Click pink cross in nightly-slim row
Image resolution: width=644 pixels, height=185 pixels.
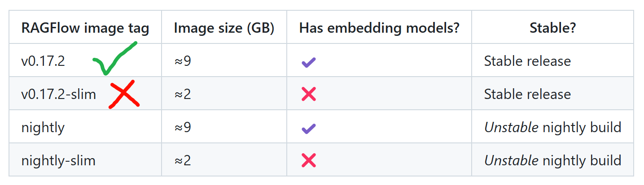click(309, 160)
